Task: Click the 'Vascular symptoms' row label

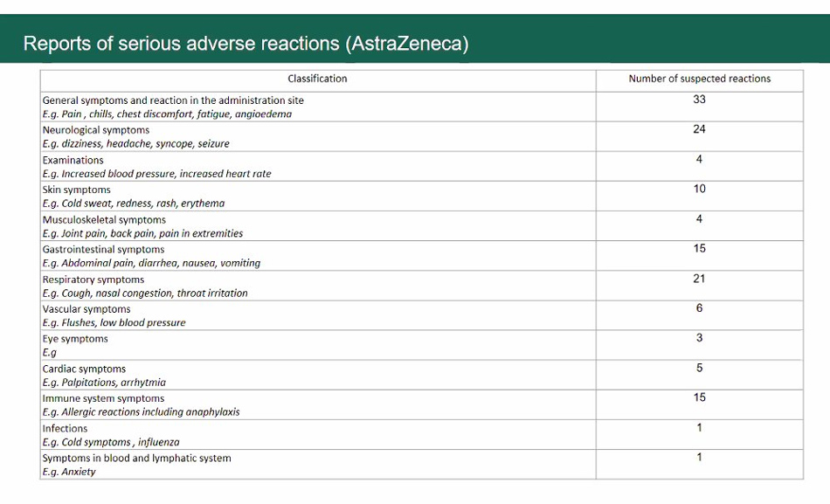Action: (86, 309)
